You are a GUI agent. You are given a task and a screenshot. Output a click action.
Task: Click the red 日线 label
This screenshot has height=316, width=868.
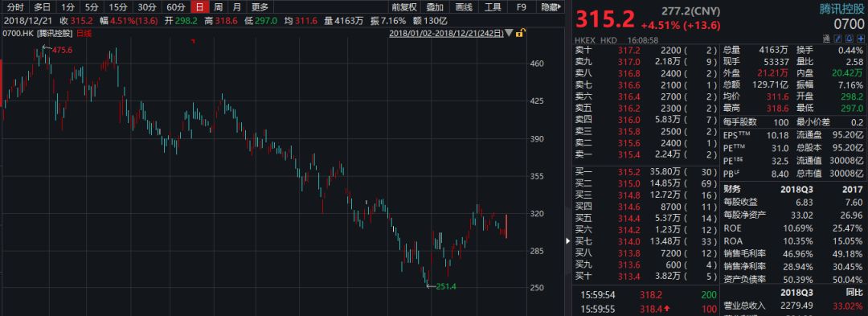(x=84, y=33)
